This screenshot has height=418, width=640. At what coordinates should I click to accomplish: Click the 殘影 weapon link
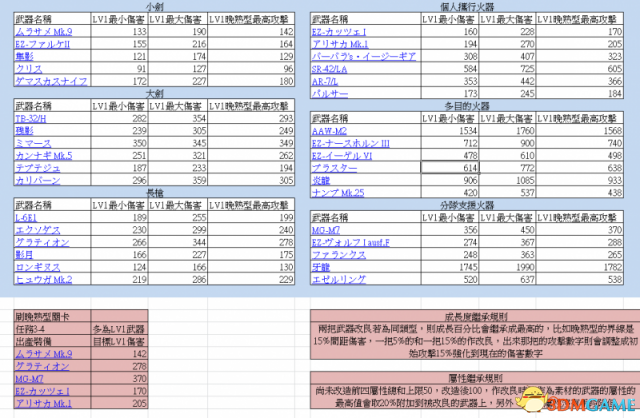click(x=24, y=131)
